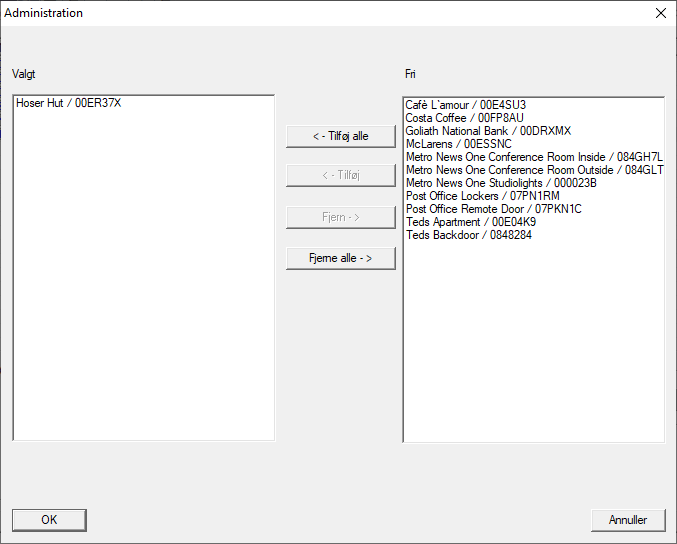This screenshot has width=677, height=544.
Task: Close the Administration dialog window
Action: (x=660, y=13)
